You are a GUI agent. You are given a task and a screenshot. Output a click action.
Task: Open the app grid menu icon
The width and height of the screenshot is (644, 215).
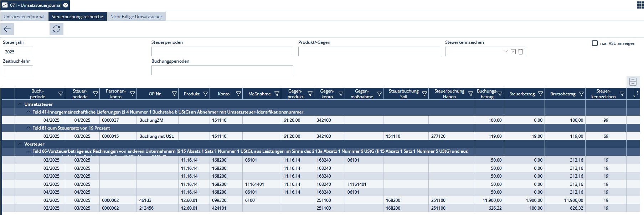coord(640,5)
